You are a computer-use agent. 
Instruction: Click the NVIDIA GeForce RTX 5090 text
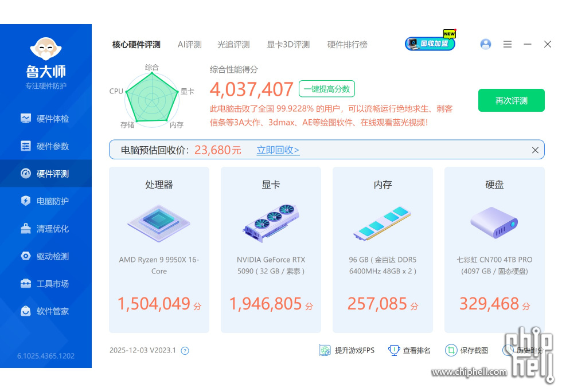pos(271,265)
